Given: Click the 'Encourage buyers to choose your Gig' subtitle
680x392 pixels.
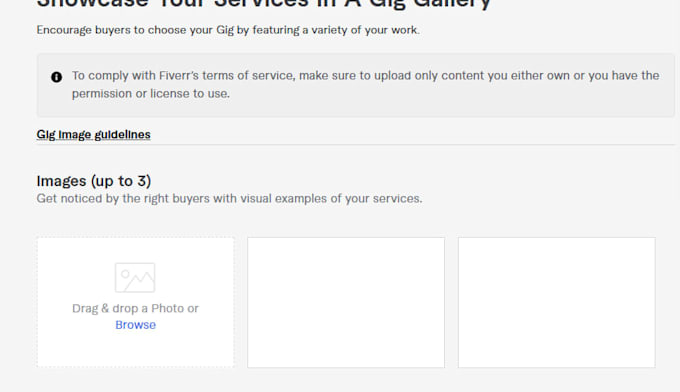Looking at the screenshot, I should (x=228, y=30).
